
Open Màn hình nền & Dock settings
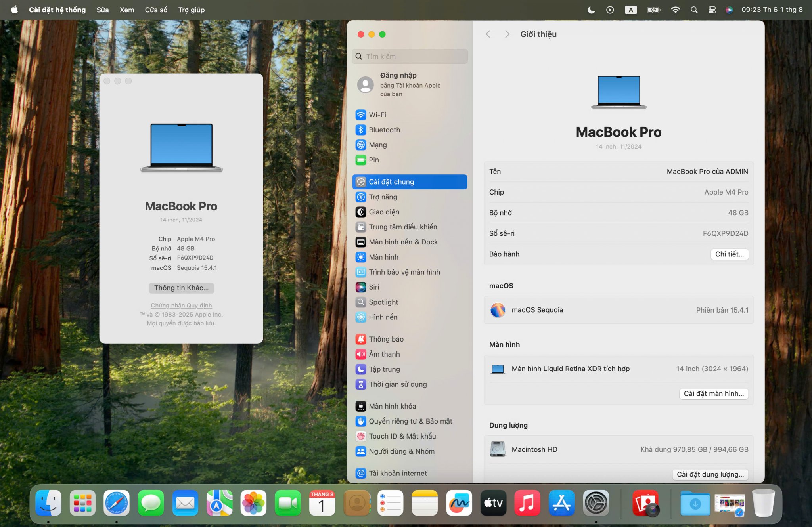[x=410, y=242]
